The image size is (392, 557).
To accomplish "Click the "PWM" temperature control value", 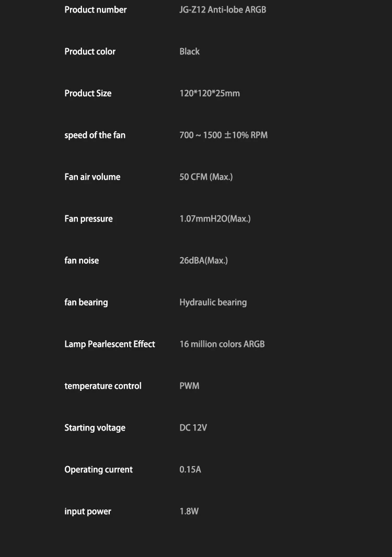I will 189,386.
